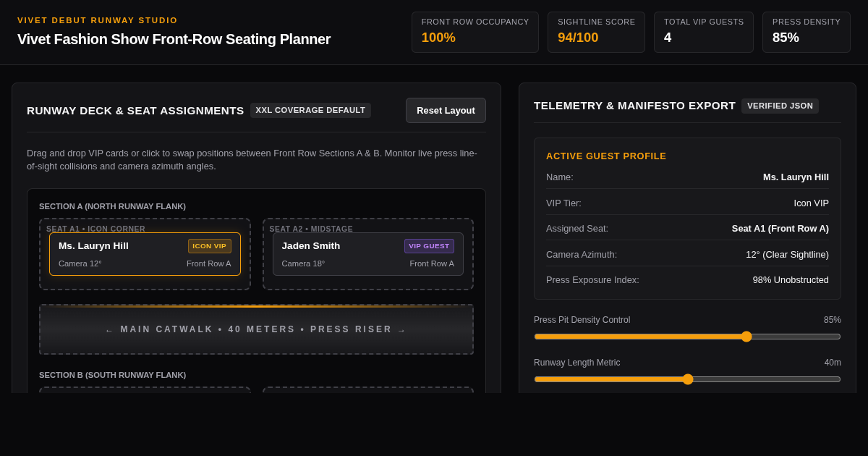
Task: Click guest name value Ms. Lauryn Hill in profile
Action: (x=796, y=177)
